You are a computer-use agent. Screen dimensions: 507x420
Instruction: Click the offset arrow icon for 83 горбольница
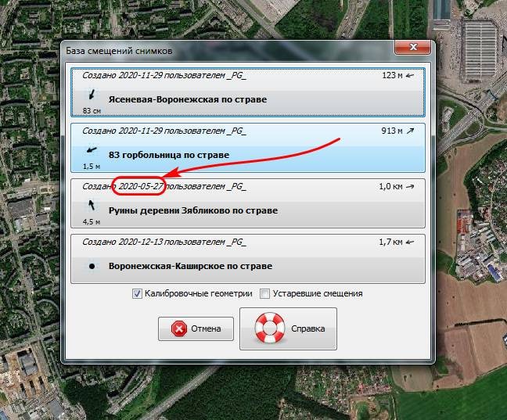pyautogui.click(x=92, y=149)
